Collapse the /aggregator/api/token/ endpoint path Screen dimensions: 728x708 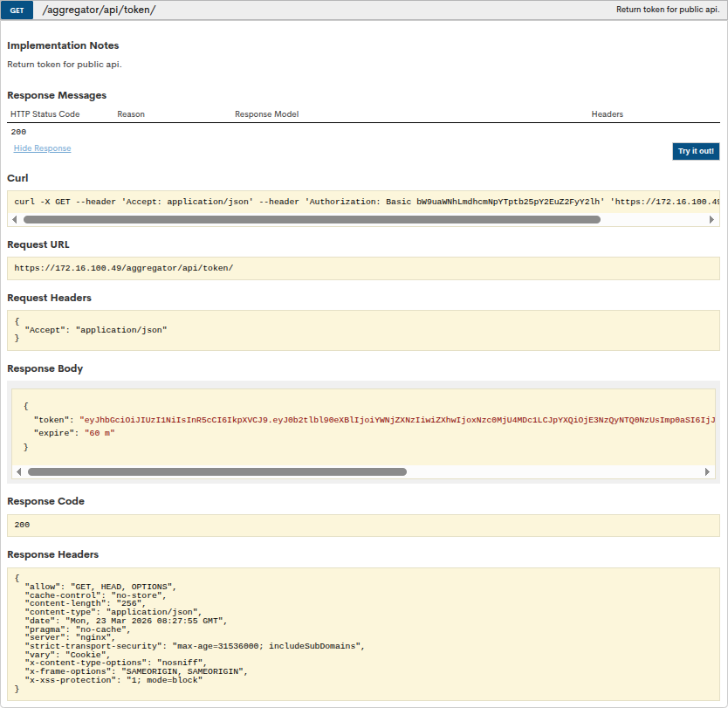pyautogui.click(x=99, y=10)
